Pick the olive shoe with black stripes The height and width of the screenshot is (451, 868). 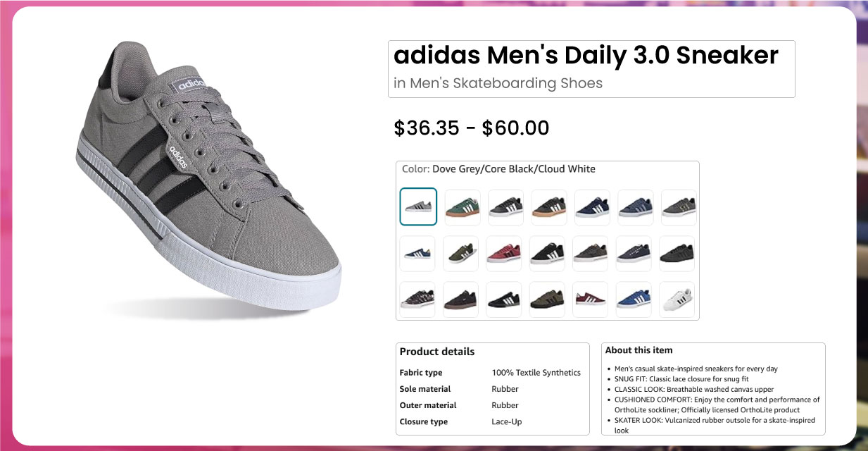click(x=547, y=299)
